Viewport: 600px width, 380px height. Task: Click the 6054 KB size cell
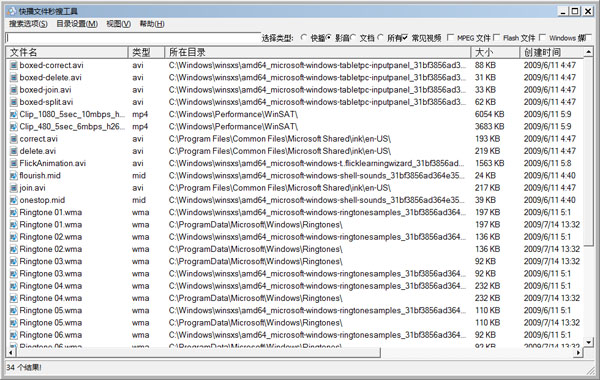click(x=489, y=114)
